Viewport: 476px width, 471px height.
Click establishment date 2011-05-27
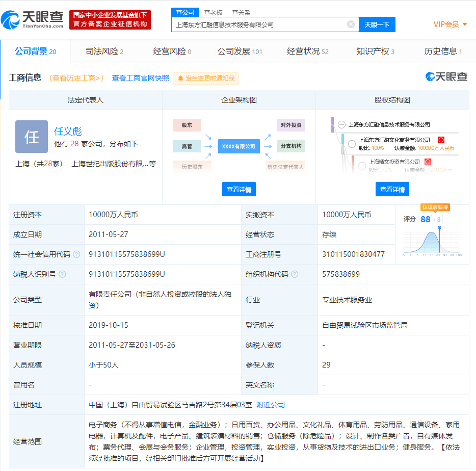109,234
